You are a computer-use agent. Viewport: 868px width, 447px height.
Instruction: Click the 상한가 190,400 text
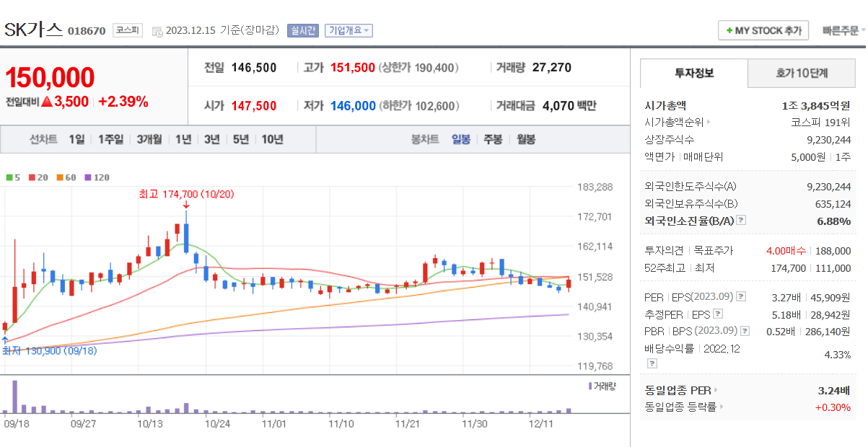point(418,68)
